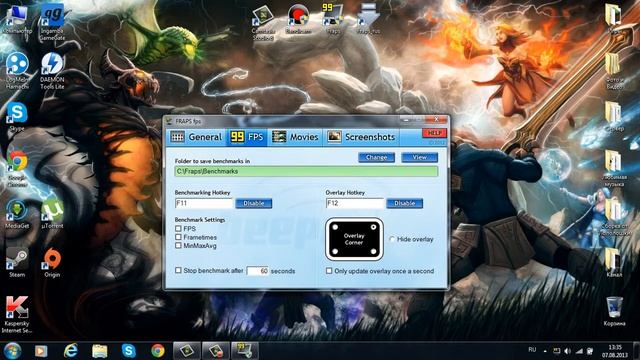
Task: Select the Hide overlay radio button
Action: point(392,240)
